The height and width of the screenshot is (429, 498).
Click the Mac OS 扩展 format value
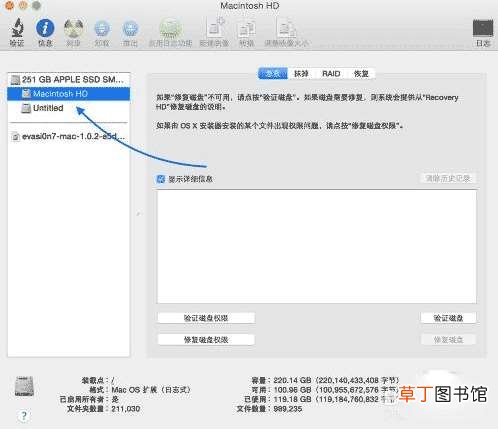pos(151,390)
